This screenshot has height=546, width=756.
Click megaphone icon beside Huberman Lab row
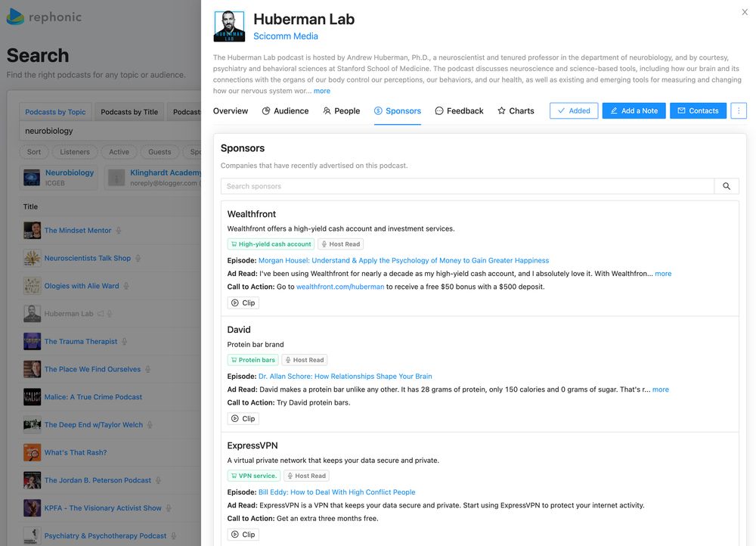pyautogui.click(x=101, y=314)
